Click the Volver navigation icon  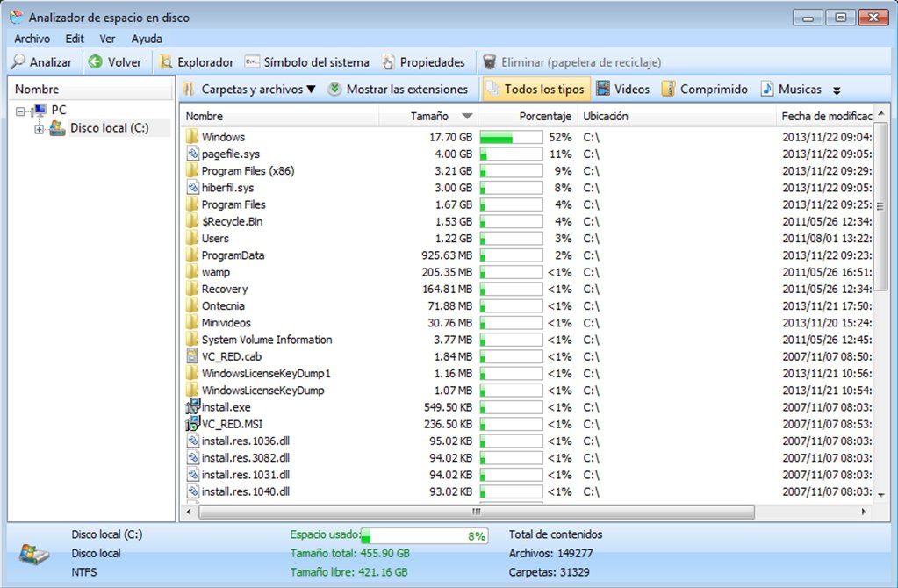pos(96,61)
